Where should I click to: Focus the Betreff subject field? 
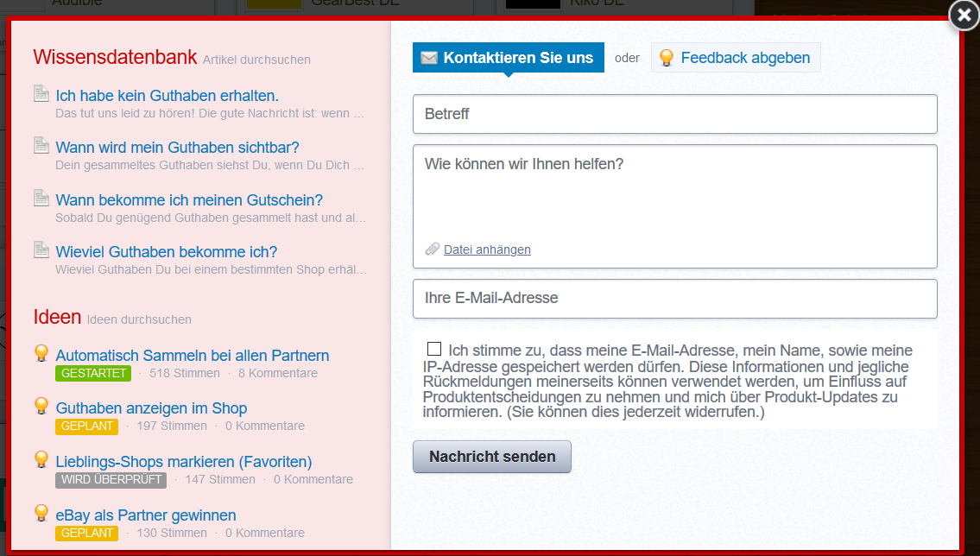[675, 114]
